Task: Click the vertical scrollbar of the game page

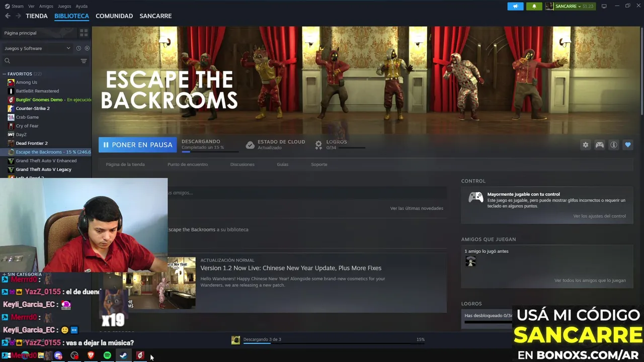Action: coord(641,70)
